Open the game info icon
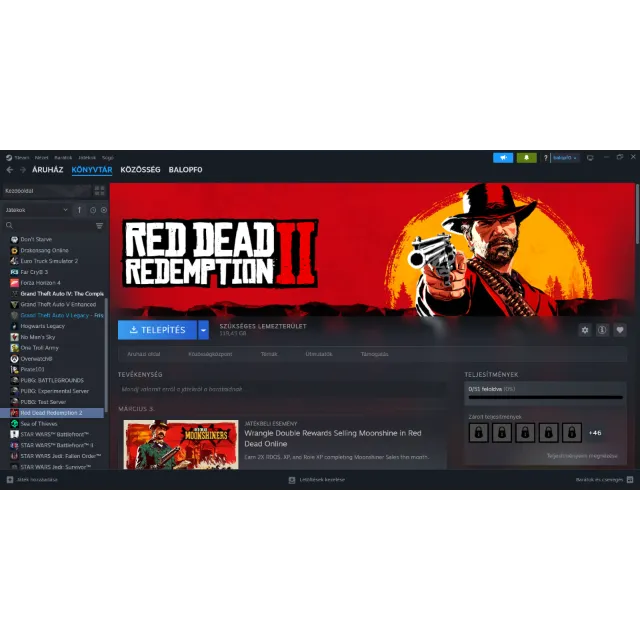Screen dimensions: 640x640 coord(602,330)
